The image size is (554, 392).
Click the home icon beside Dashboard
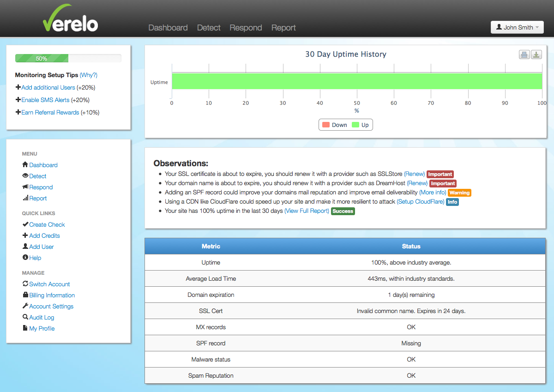pyautogui.click(x=25, y=165)
